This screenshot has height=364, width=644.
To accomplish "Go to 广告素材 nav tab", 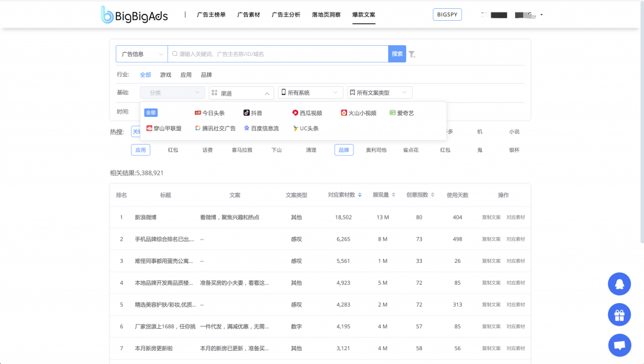I will click(248, 14).
